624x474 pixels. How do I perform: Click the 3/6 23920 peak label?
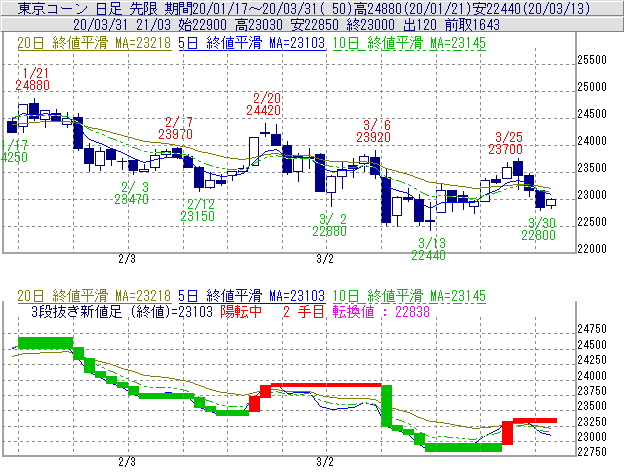click(373, 131)
